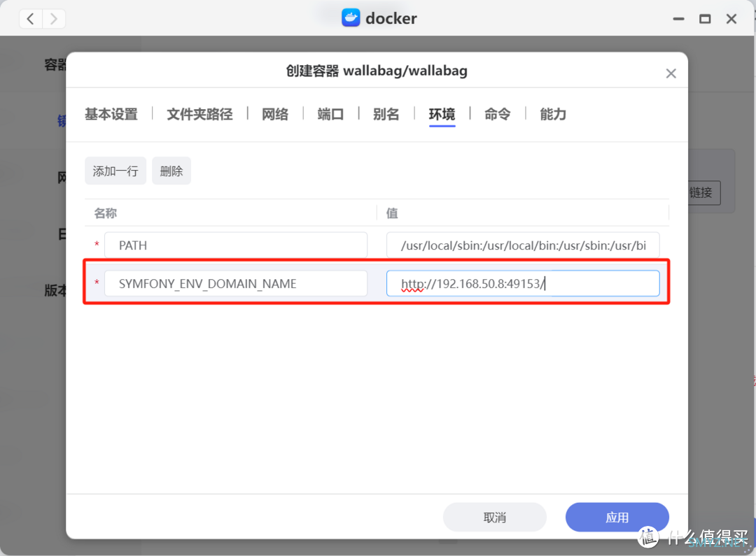The width and height of the screenshot is (756, 556).
Task: Open the 能力 tab
Action: coord(553,114)
